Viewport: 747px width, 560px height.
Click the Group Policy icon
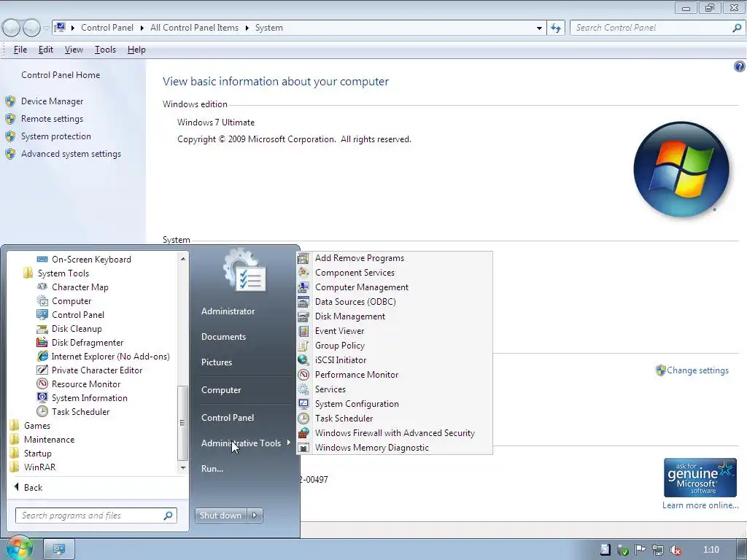tap(303, 346)
